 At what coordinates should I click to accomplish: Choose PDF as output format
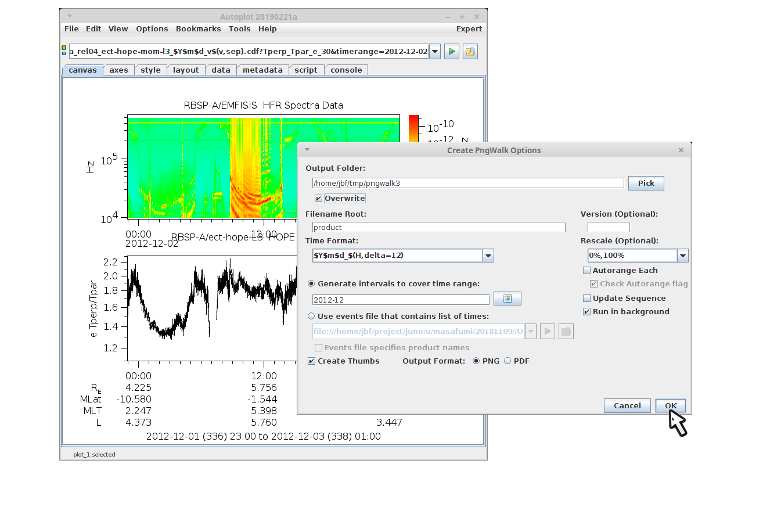508,361
